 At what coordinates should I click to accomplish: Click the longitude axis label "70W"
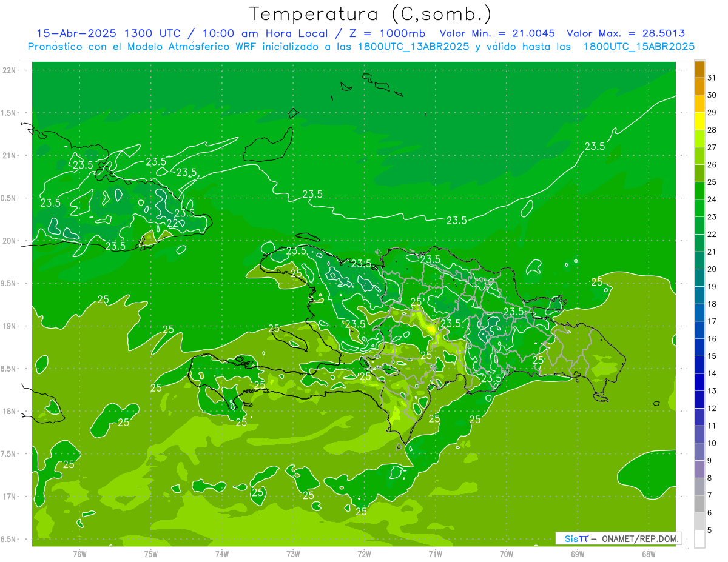[x=507, y=554]
